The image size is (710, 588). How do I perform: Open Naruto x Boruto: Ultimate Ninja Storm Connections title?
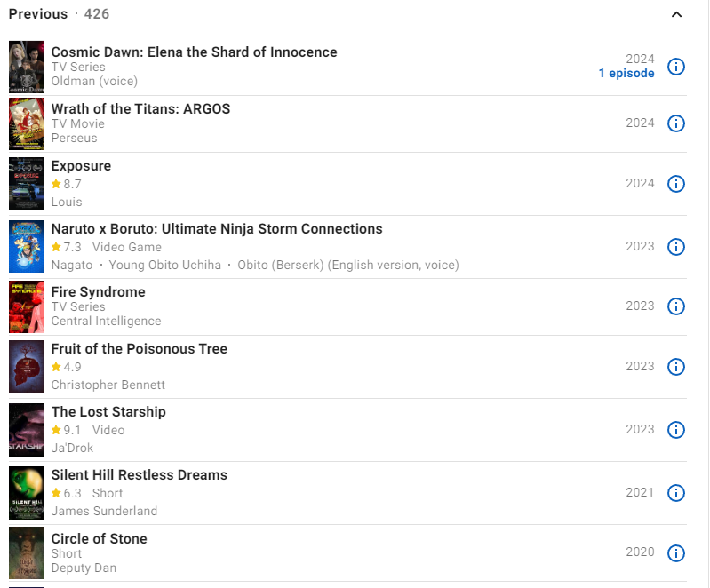point(217,229)
